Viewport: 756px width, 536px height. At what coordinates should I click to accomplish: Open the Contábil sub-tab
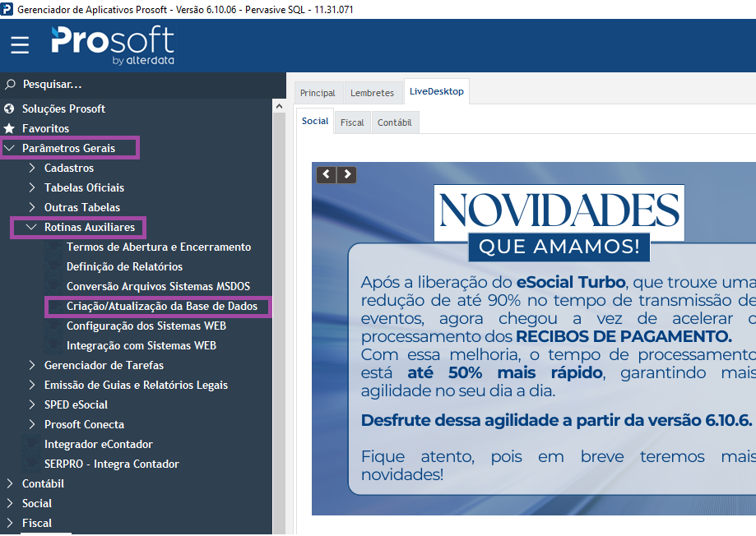tap(395, 122)
